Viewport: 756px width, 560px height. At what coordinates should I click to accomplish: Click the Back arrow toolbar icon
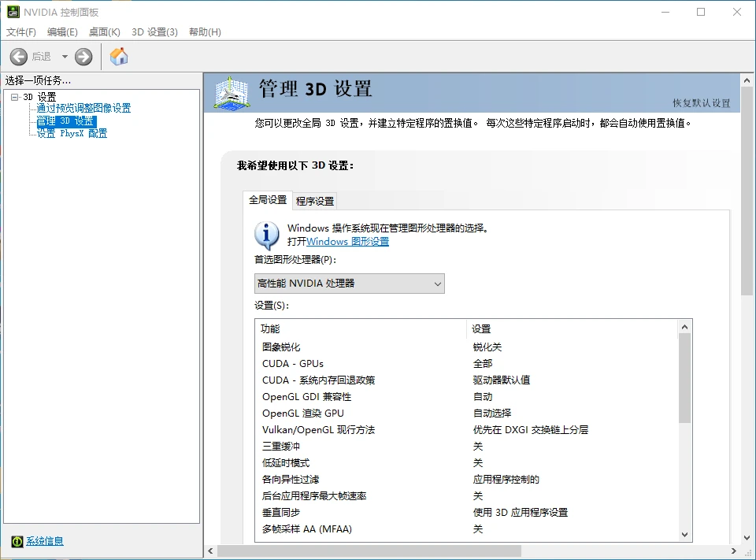click(19, 57)
